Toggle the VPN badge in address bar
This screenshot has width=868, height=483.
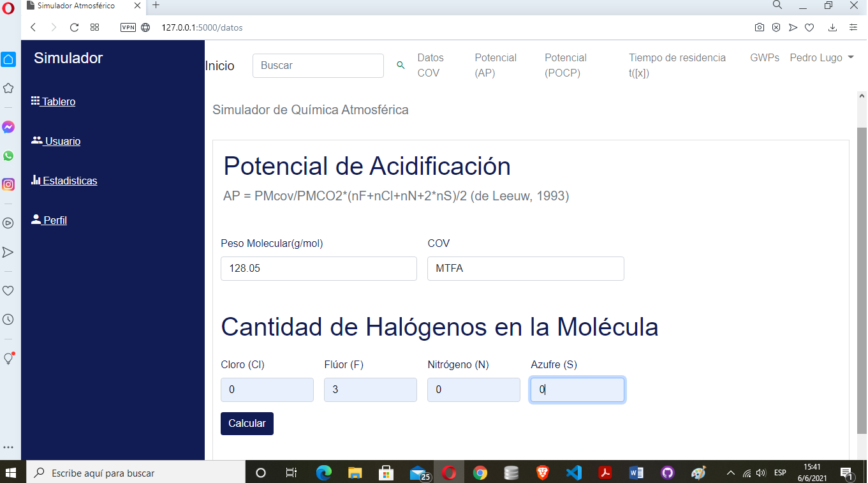pyautogui.click(x=128, y=27)
